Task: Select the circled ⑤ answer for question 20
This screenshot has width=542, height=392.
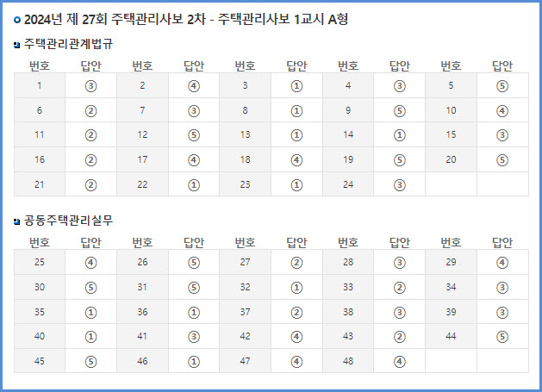Action: pyautogui.click(x=502, y=160)
